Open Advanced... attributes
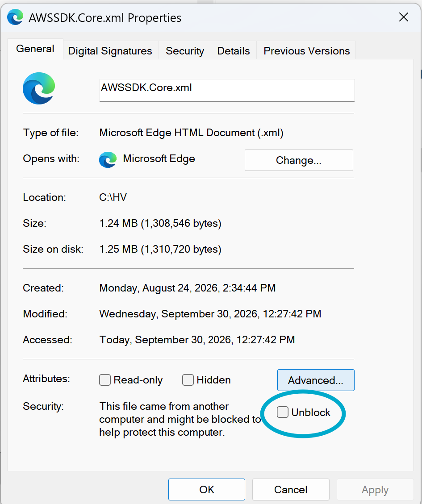422x504 pixels. point(316,380)
